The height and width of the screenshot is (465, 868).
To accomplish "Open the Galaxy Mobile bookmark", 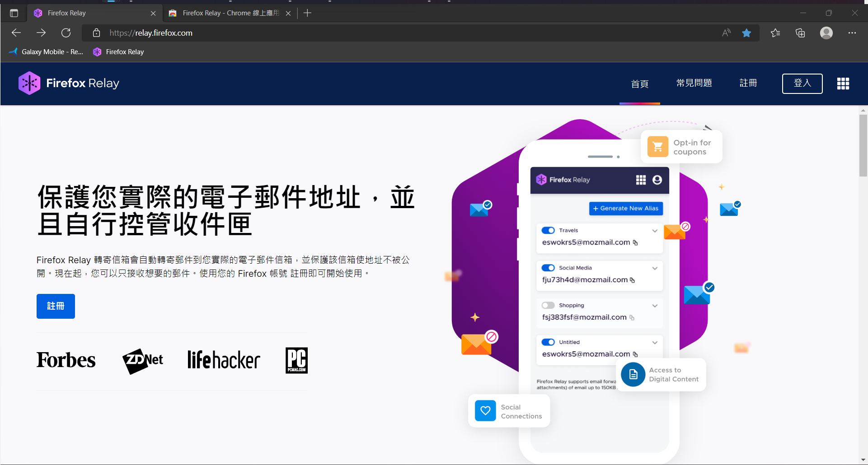I will tap(46, 52).
